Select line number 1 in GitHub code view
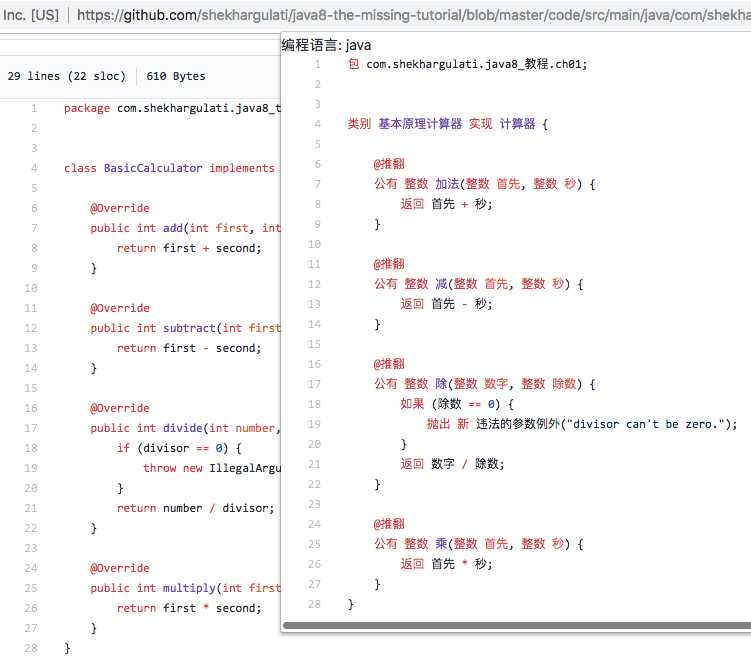Image resolution: width=751 pixels, height=658 pixels. (34, 108)
